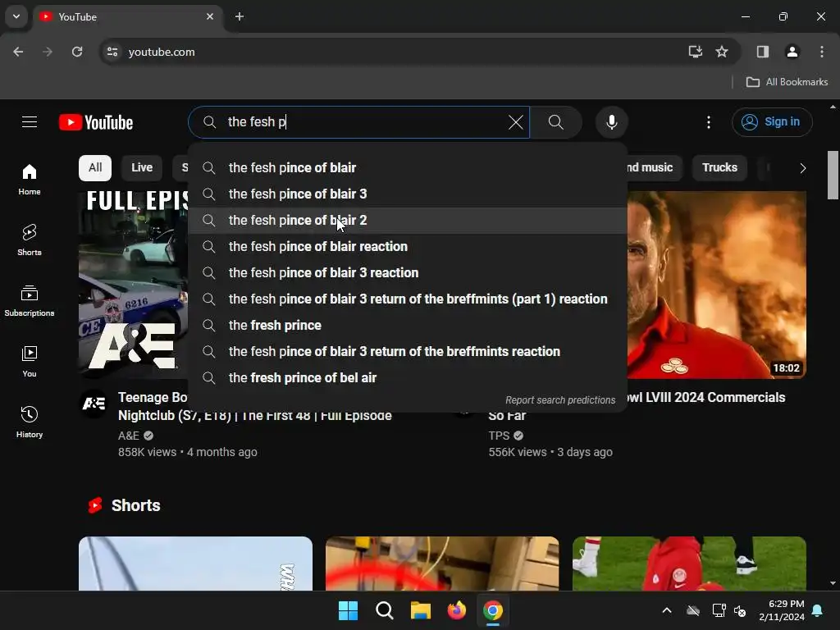Clear the search box with the X
This screenshot has width=840, height=630.
pos(515,122)
